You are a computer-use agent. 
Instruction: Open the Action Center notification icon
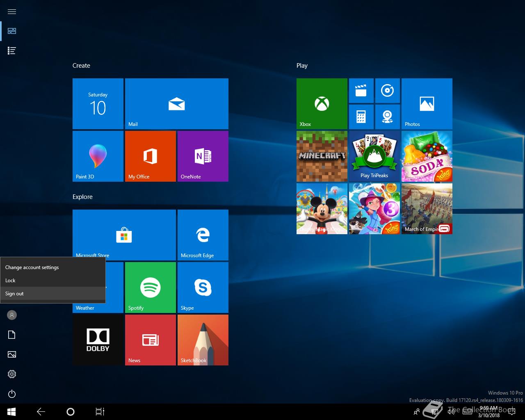tap(511, 412)
